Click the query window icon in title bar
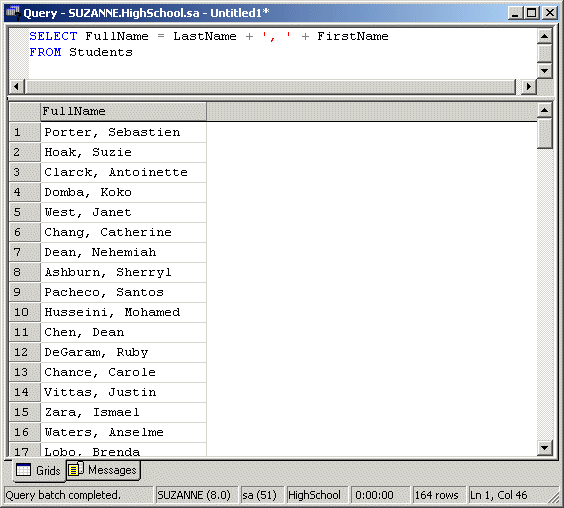 click(x=13, y=13)
